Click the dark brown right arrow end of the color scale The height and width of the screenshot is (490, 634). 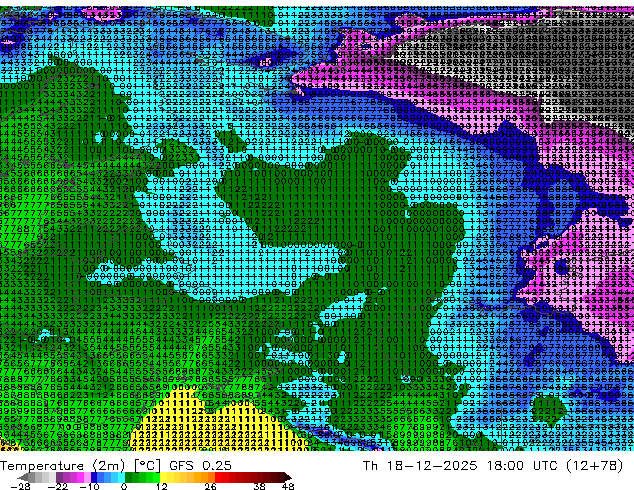pos(287,477)
